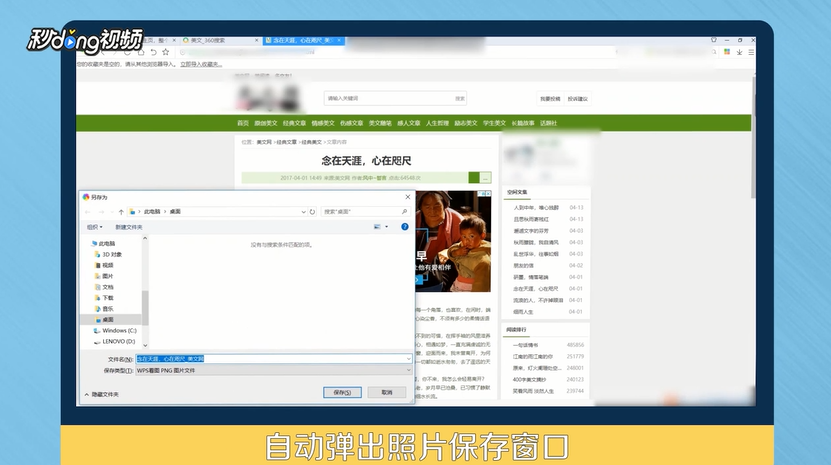The width and height of the screenshot is (831, 465).
Task: Click the 此电脑 breadcrumb in path bar
Action: (x=152, y=212)
